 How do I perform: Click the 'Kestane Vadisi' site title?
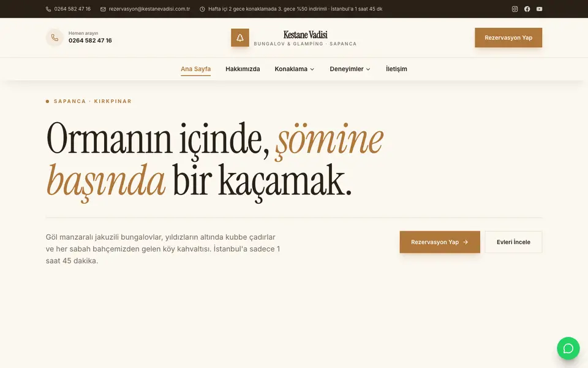[305, 34]
